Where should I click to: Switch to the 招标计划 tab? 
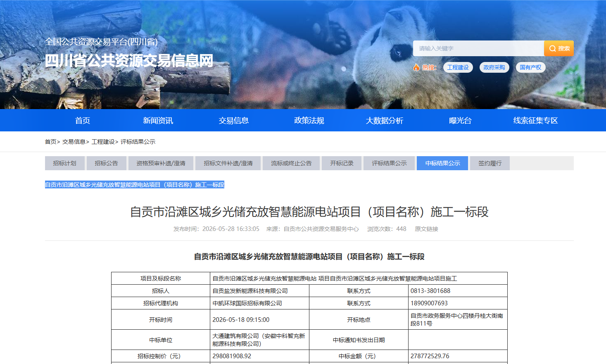[x=65, y=163]
